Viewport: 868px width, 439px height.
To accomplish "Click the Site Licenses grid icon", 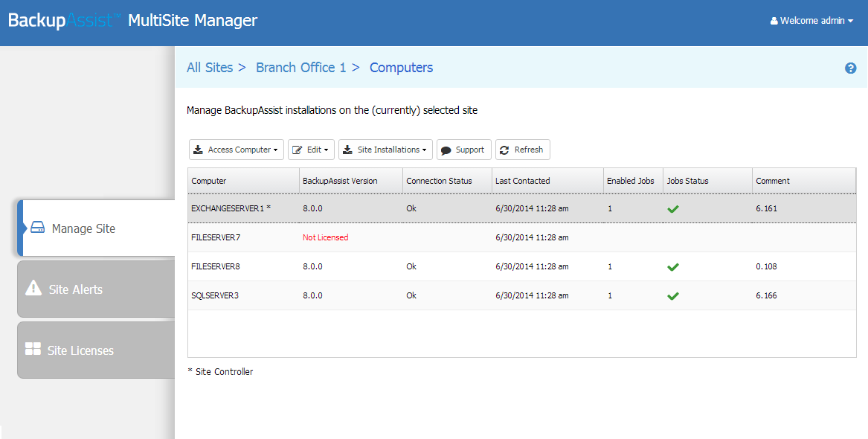I will tap(33, 349).
